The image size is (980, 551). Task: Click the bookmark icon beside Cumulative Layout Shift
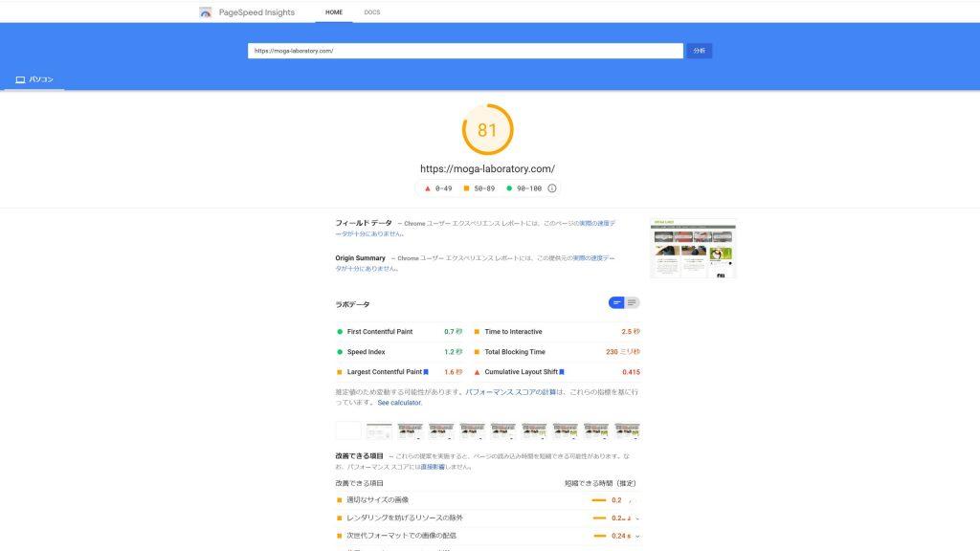(x=562, y=372)
